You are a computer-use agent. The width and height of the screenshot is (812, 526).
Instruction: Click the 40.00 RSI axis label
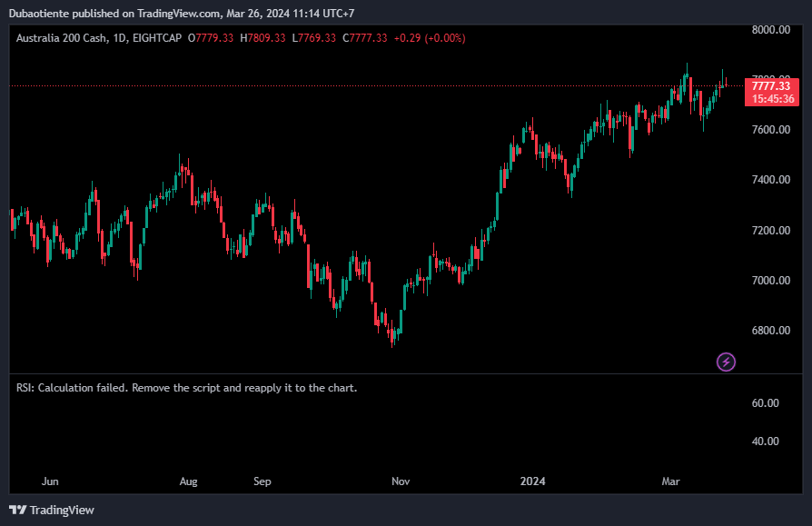tap(766, 442)
